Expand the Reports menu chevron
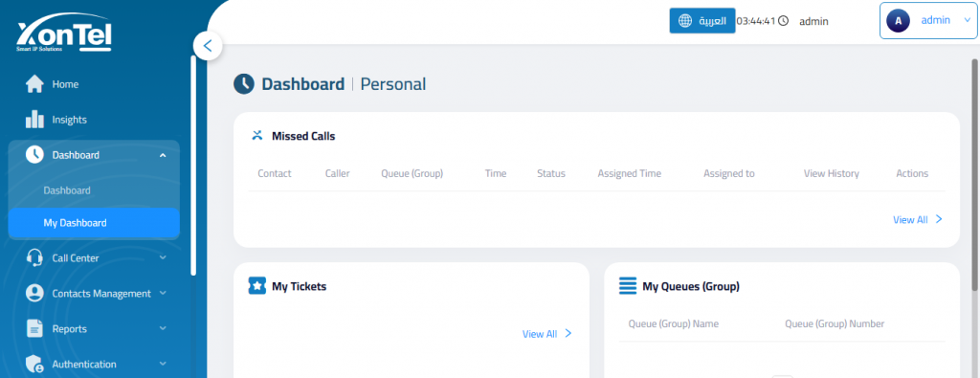980x378 pixels. pyautogui.click(x=163, y=328)
